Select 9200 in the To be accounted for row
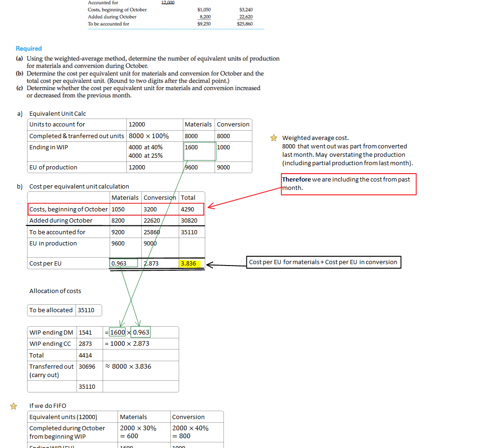This screenshot has width=480, height=448. [118, 232]
